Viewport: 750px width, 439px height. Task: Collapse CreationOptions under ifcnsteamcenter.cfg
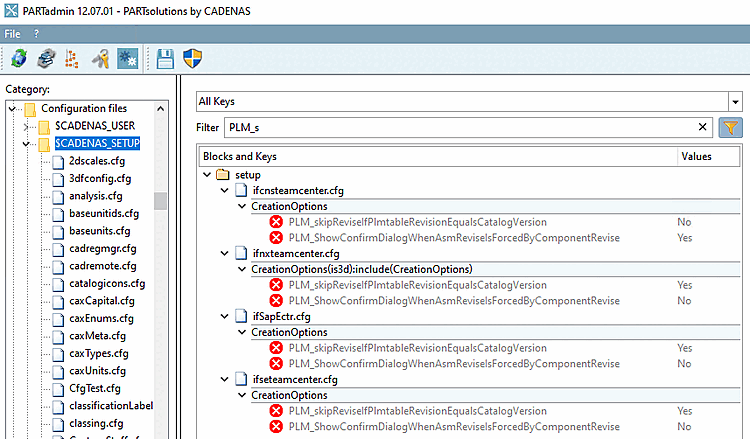coord(242,206)
